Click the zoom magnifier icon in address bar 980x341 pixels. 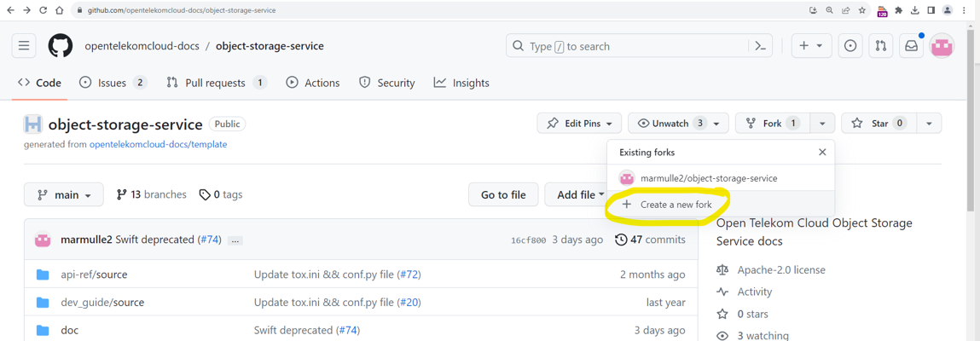pyautogui.click(x=829, y=10)
